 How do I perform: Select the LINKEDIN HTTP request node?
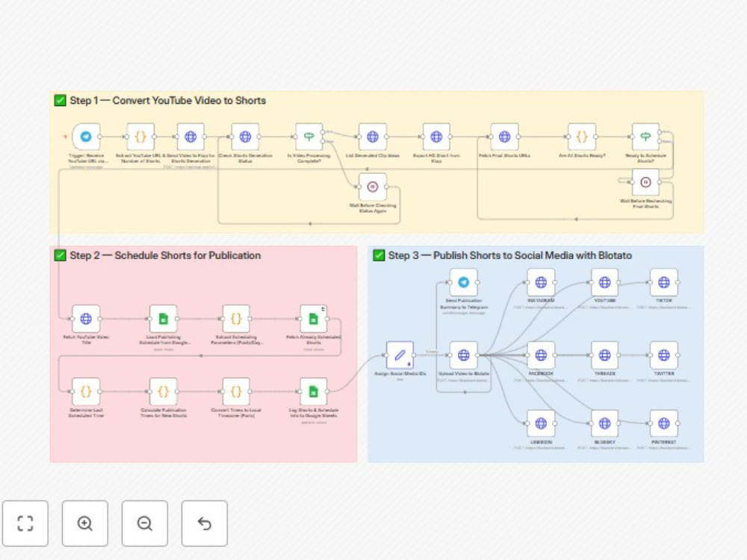pos(541,423)
